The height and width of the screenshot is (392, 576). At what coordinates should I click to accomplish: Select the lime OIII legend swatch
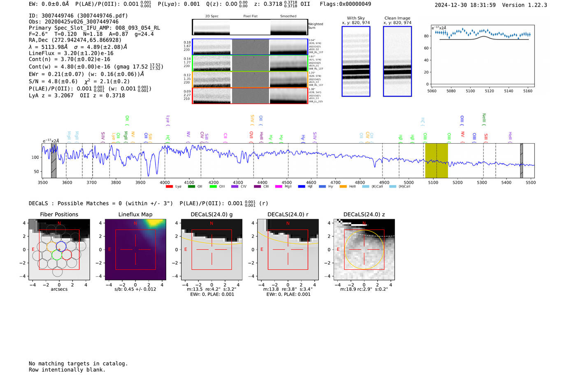[x=213, y=187]
